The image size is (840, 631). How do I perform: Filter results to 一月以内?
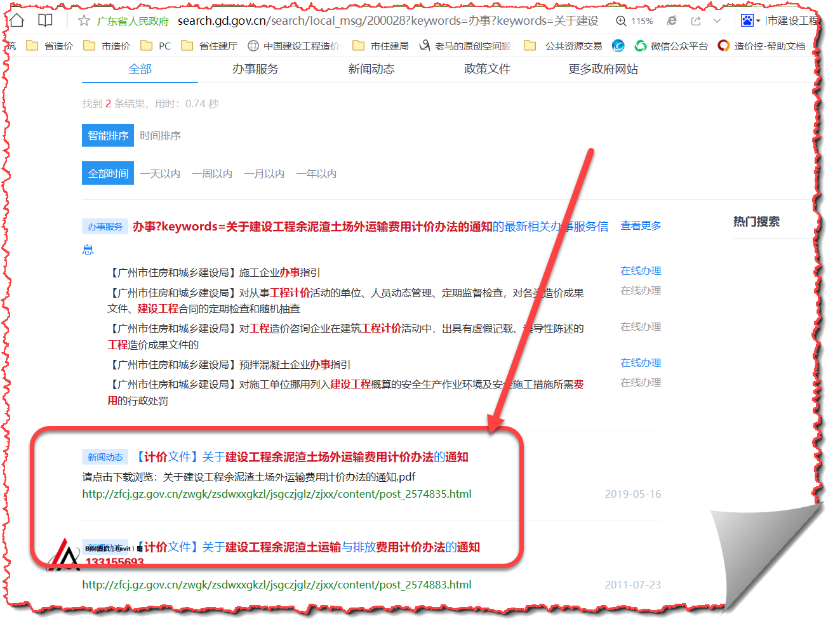(x=264, y=174)
